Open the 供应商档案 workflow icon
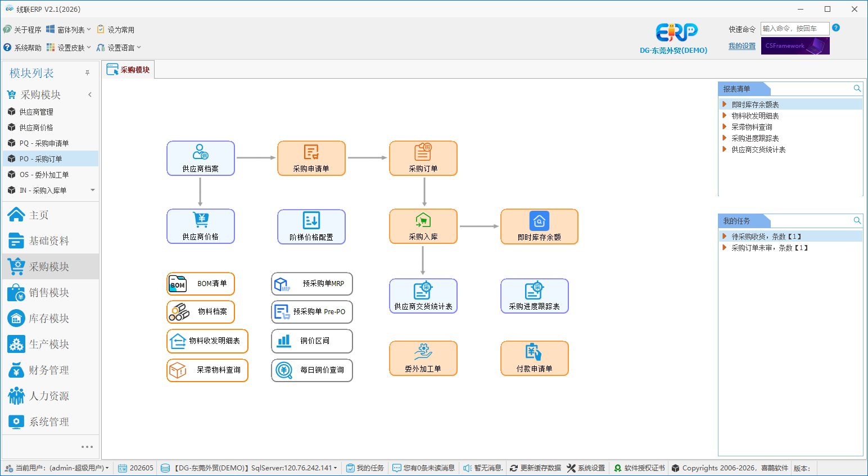The width and height of the screenshot is (868, 476). (201, 158)
